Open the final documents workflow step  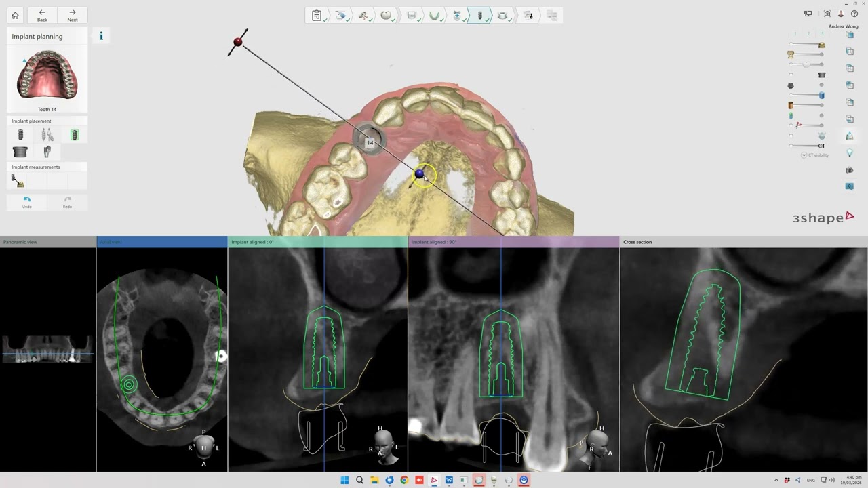551,15
